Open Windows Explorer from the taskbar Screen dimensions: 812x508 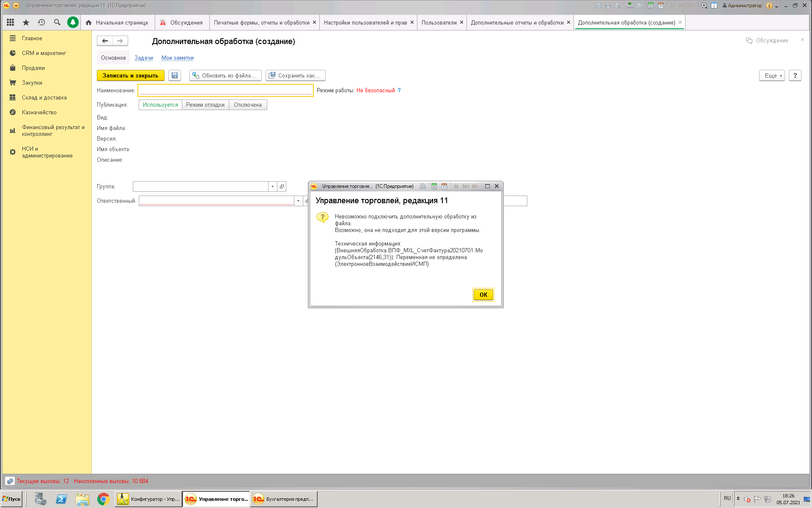[x=82, y=499]
